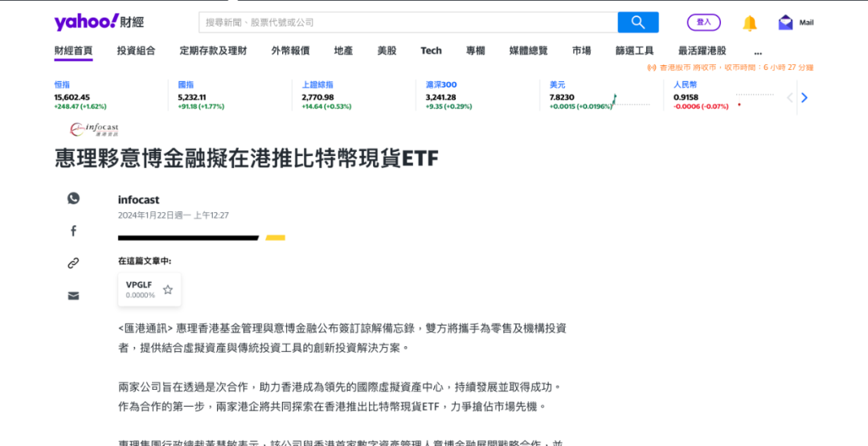
Task: Click the 7.8230 exchange rate value
Action: [562, 97]
